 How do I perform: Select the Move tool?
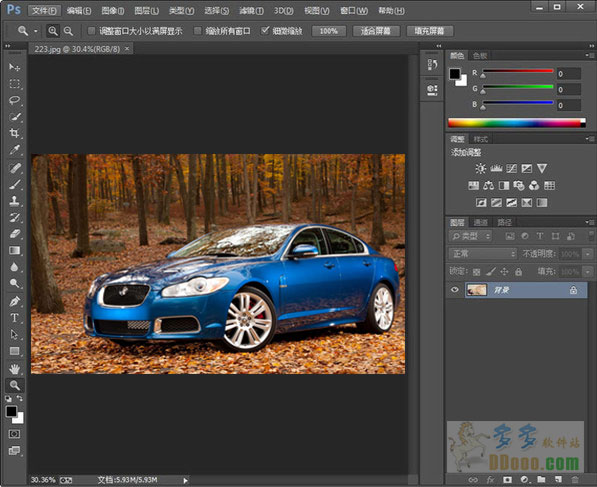point(14,67)
